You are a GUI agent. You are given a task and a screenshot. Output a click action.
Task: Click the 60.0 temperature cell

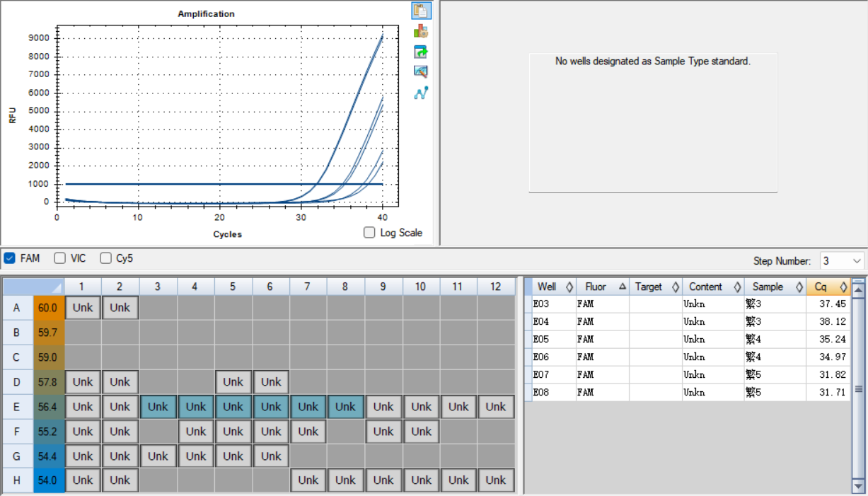pos(49,308)
